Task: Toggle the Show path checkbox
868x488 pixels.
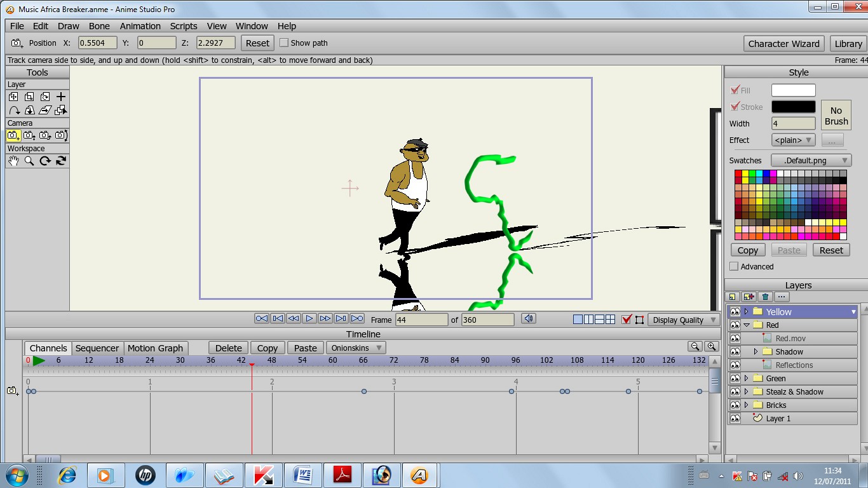Action: tap(284, 43)
